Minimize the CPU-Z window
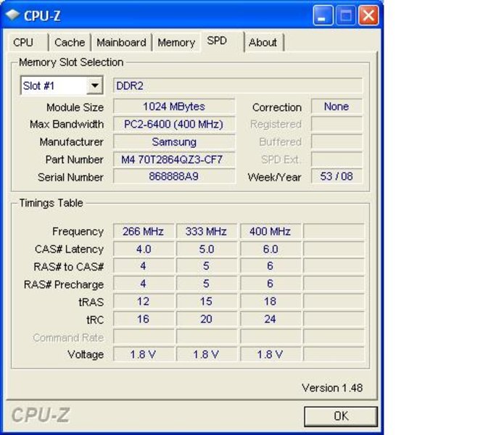504x435 pixels. tap(323, 15)
